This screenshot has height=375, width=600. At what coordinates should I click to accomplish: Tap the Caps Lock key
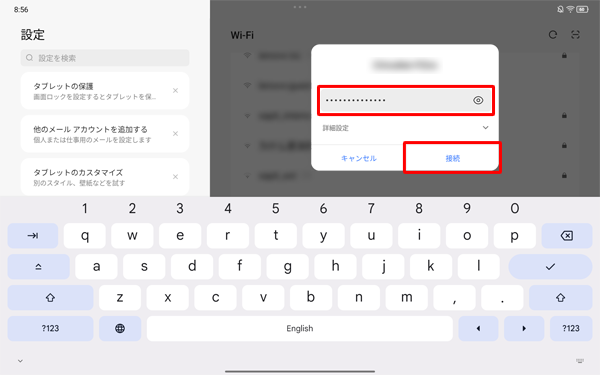[39, 267]
